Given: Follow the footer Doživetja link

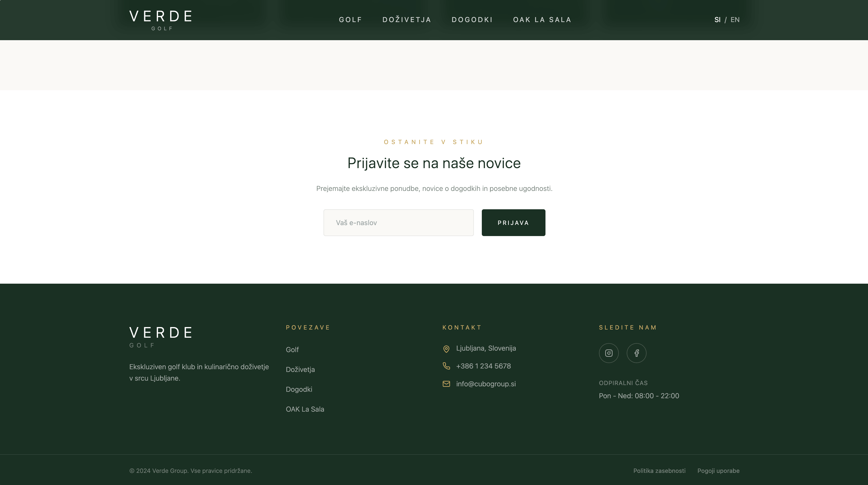Looking at the screenshot, I should coord(300,369).
